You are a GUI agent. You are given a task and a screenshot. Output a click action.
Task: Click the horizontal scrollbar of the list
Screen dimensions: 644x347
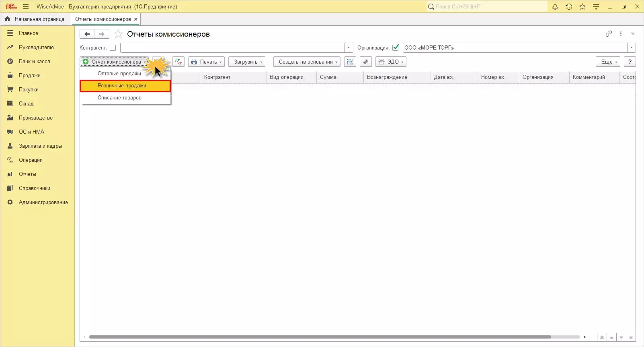(x=320, y=337)
